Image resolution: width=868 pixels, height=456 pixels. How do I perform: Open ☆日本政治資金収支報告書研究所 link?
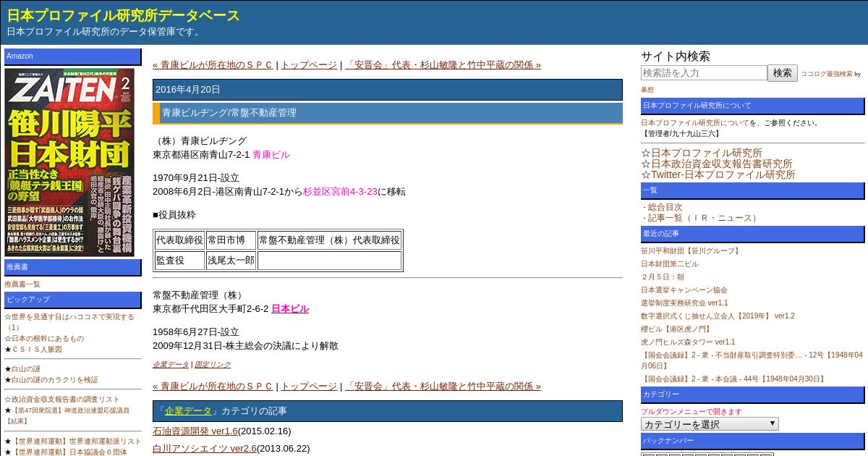point(722,164)
